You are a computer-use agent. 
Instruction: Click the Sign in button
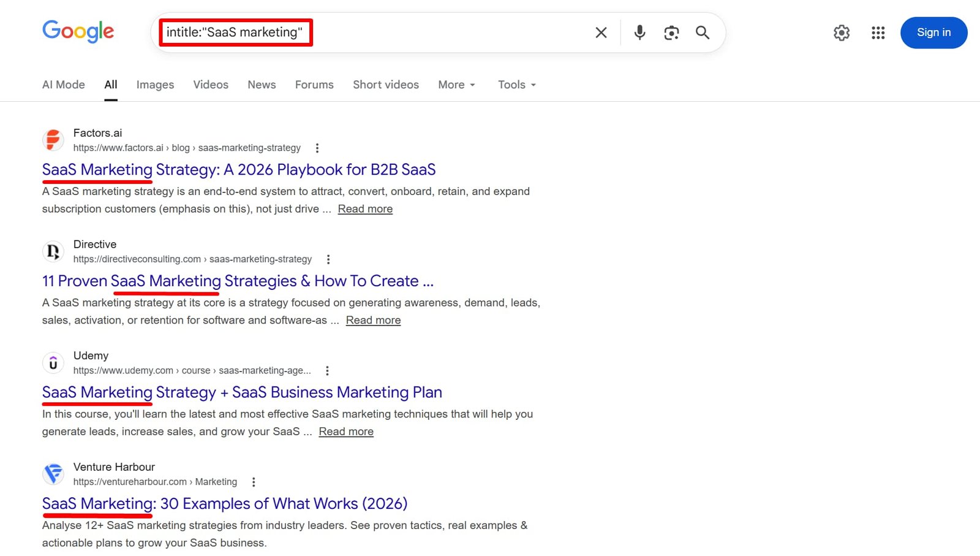pos(933,32)
